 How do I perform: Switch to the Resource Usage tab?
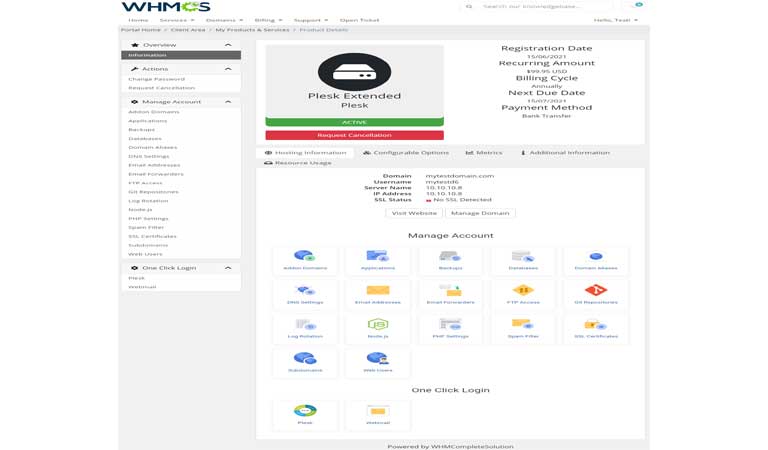tap(298, 163)
